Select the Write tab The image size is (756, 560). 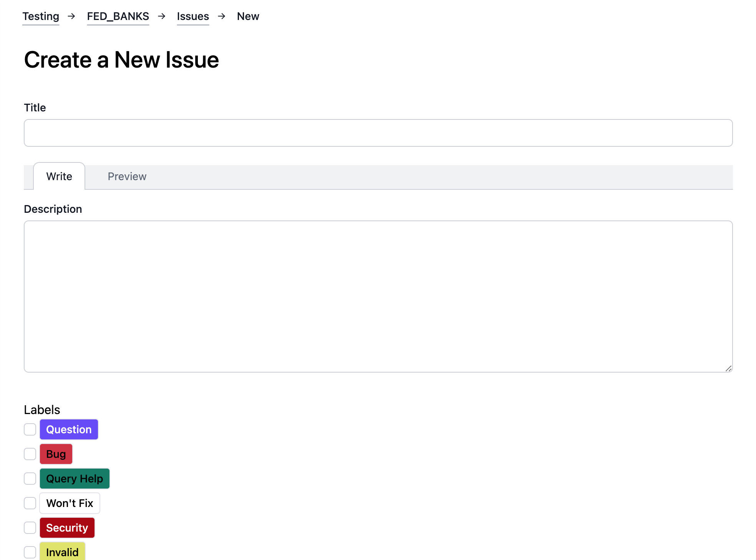pyautogui.click(x=59, y=176)
